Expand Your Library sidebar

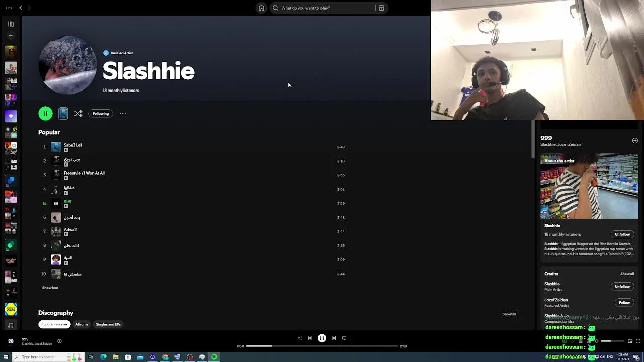pos(11,24)
